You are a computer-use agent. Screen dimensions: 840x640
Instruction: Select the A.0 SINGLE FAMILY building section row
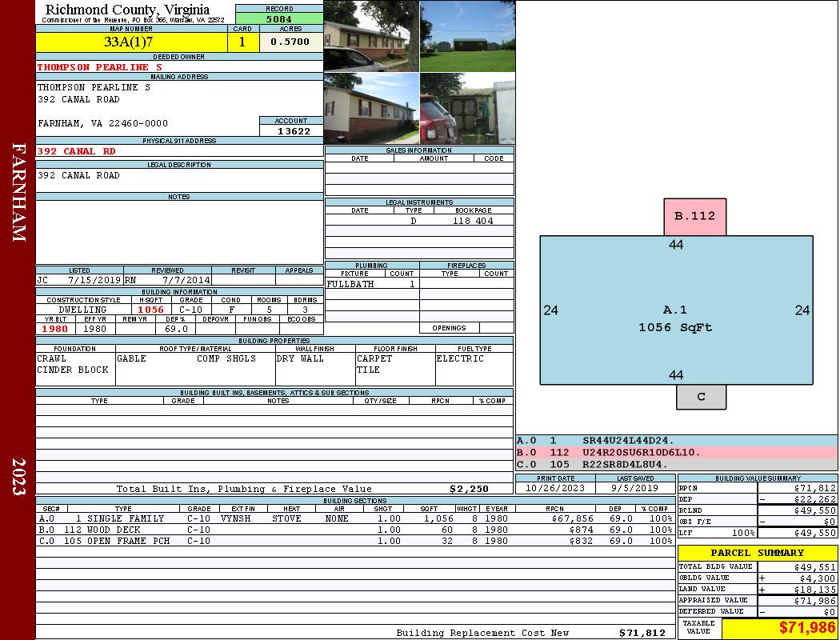pyautogui.click(x=355, y=518)
